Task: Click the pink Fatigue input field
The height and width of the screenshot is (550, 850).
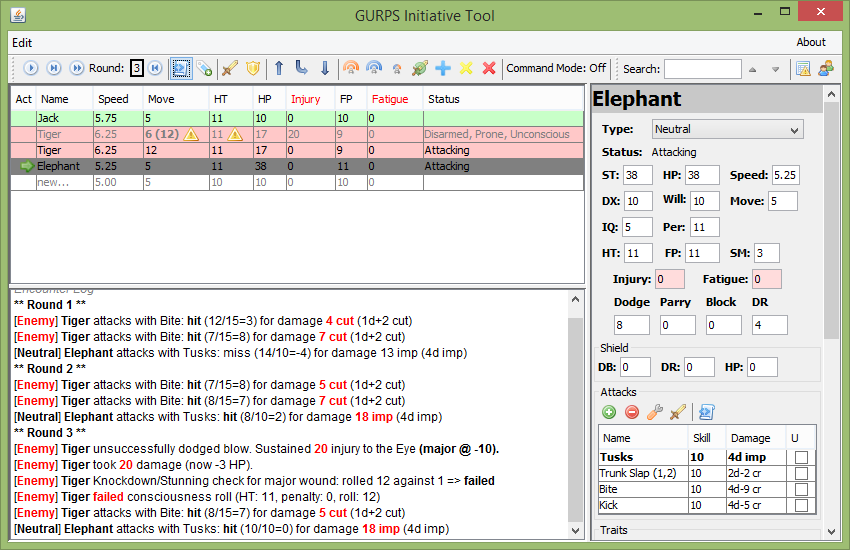Action: (767, 279)
